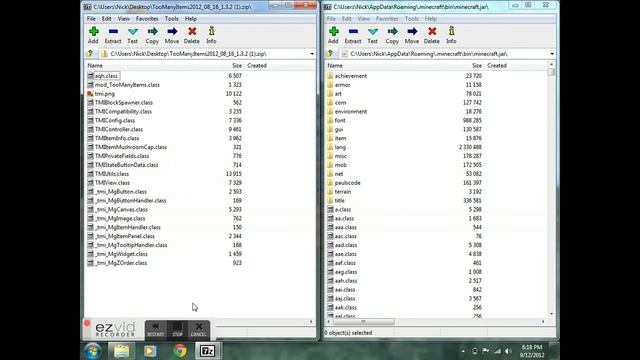Screen dimensions: 640x360
Task: Click Delete icon in minecraft.jar window
Action: pyautogui.click(x=432, y=31)
